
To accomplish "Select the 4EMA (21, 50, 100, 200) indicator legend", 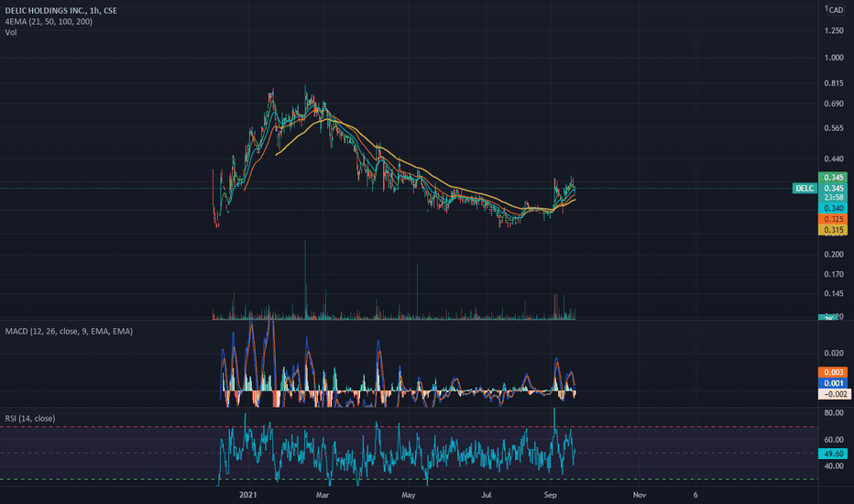I will coord(49,22).
